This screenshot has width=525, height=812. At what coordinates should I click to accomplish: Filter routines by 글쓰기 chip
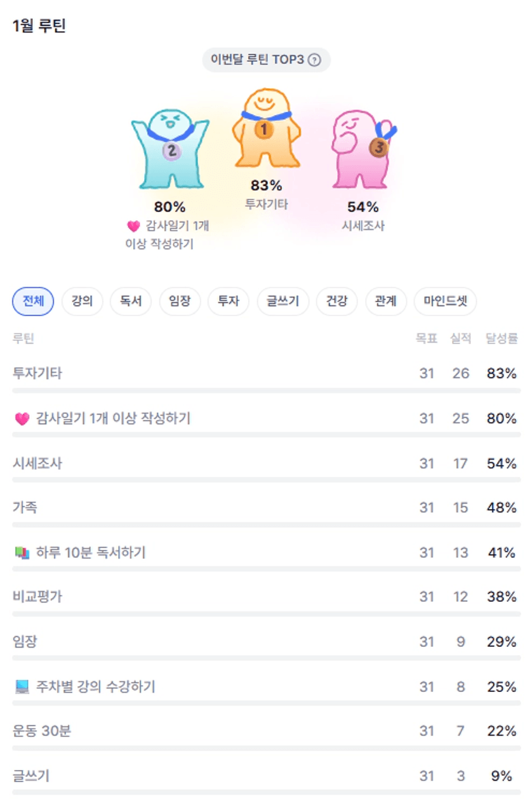pyautogui.click(x=282, y=302)
